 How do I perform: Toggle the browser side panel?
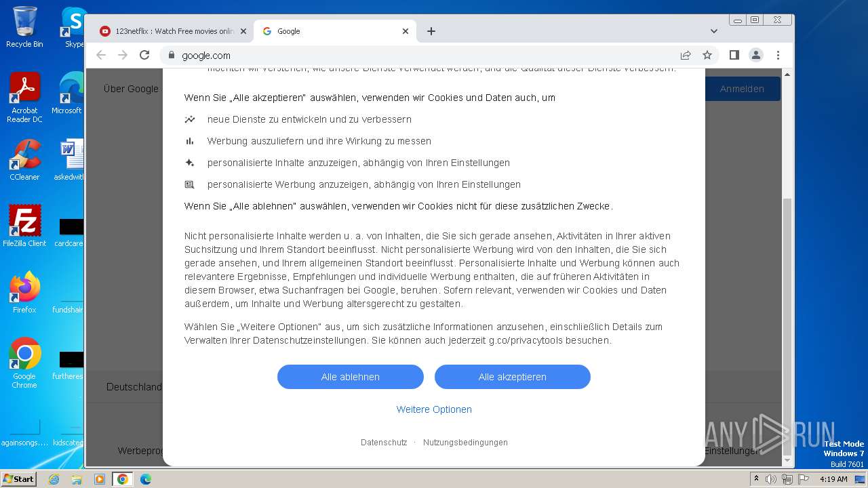[734, 56]
